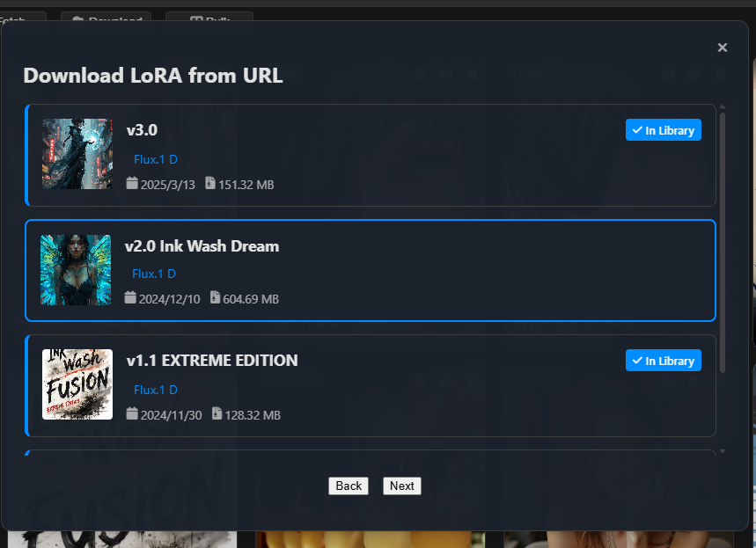Select the v3.0 version title
Screen dimensions: 756x548
pos(143,130)
